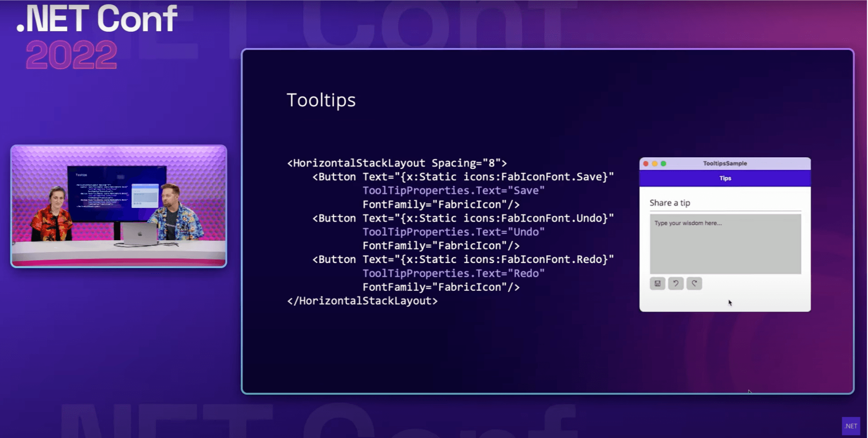Click the Button line with FabIconFont.Redo
Image resolution: width=868 pixels, height=438 pixels.
463,260
